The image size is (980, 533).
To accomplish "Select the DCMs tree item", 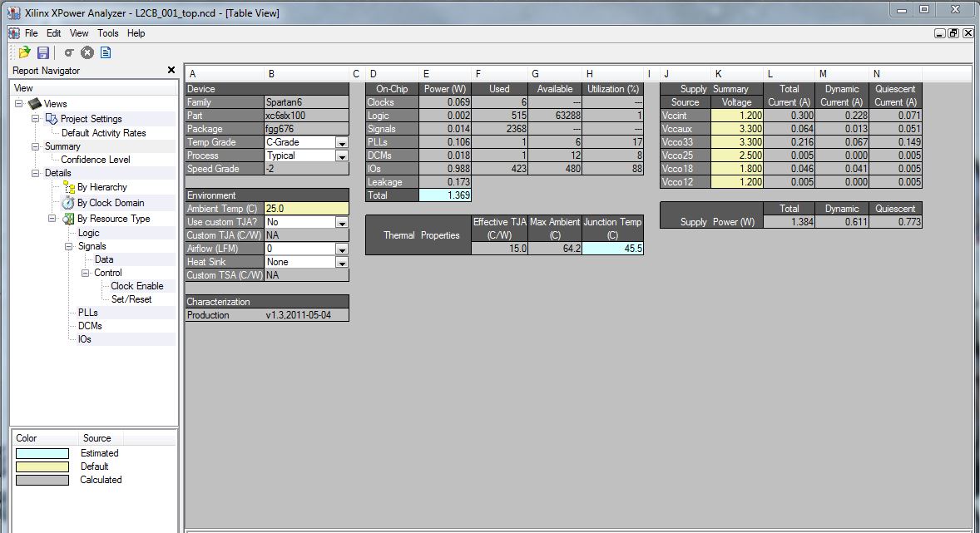I will pos(90,326).
